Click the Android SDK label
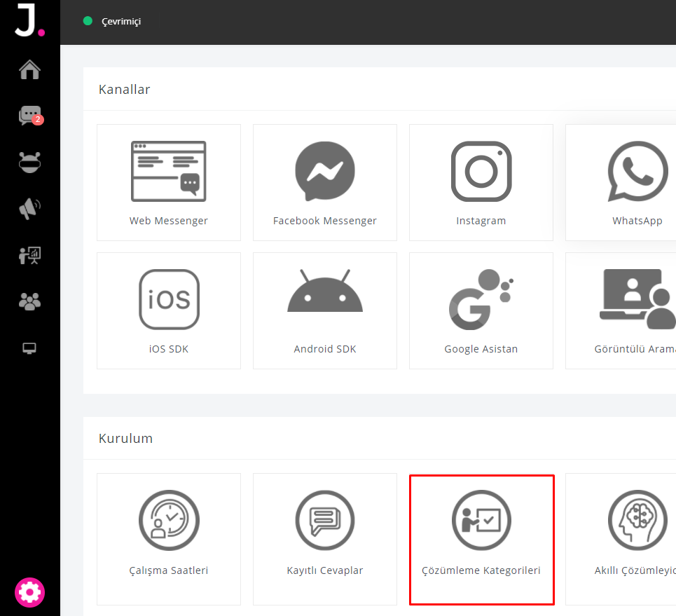 (325, 349)
